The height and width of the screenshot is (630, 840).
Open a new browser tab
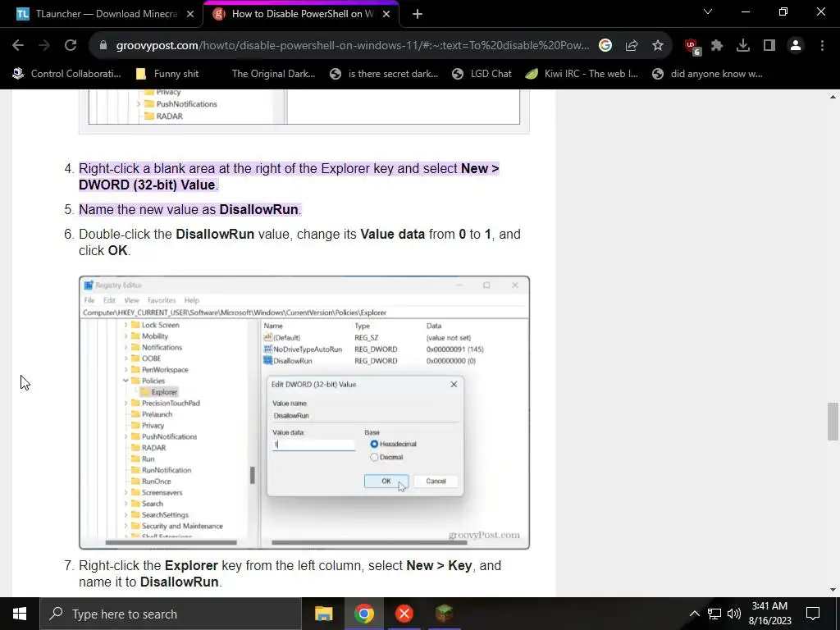click(x=418, y=14)
